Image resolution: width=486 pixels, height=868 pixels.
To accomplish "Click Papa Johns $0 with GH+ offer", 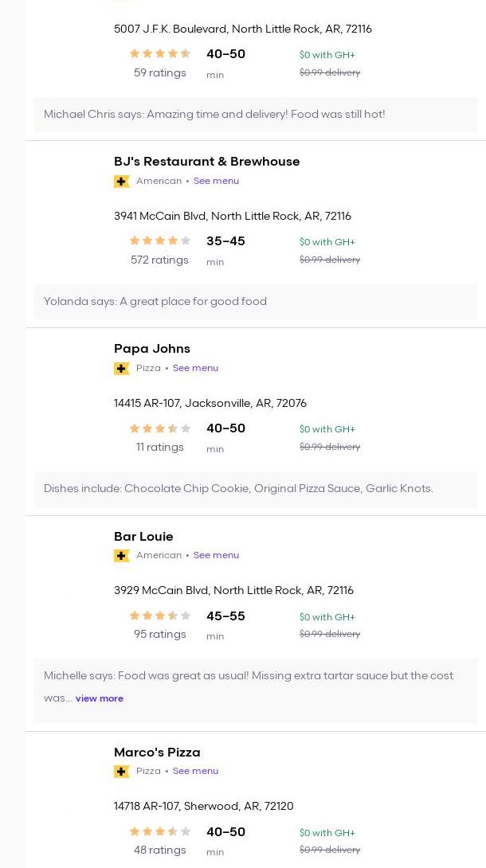I will tap(327, 429).
